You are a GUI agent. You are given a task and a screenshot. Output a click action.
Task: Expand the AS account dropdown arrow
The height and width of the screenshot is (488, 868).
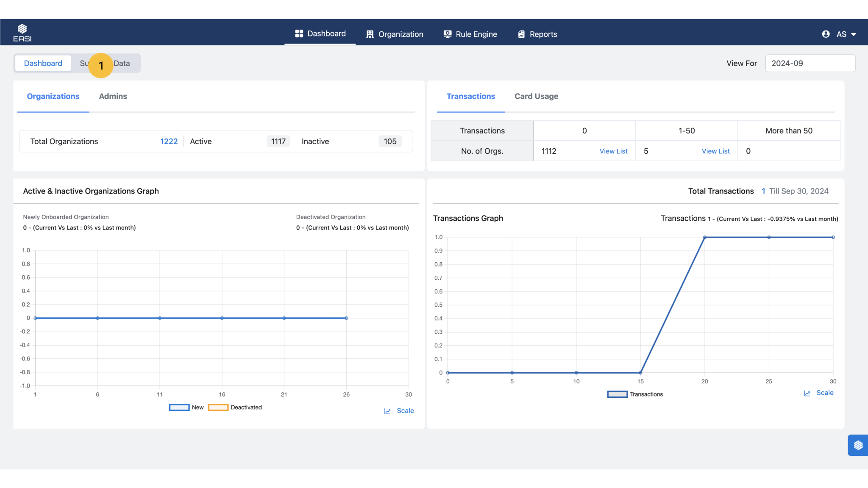[x=854, y=35]
